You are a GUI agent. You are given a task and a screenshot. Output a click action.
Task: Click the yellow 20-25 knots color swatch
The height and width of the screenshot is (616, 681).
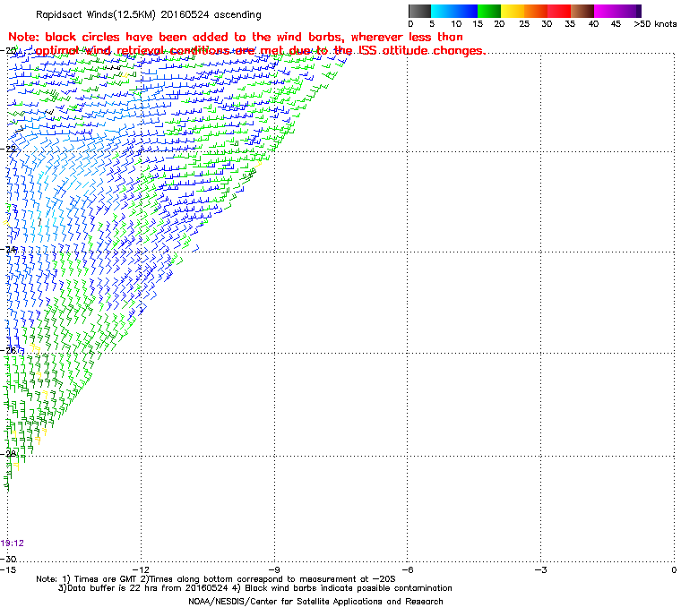point(513,11)
